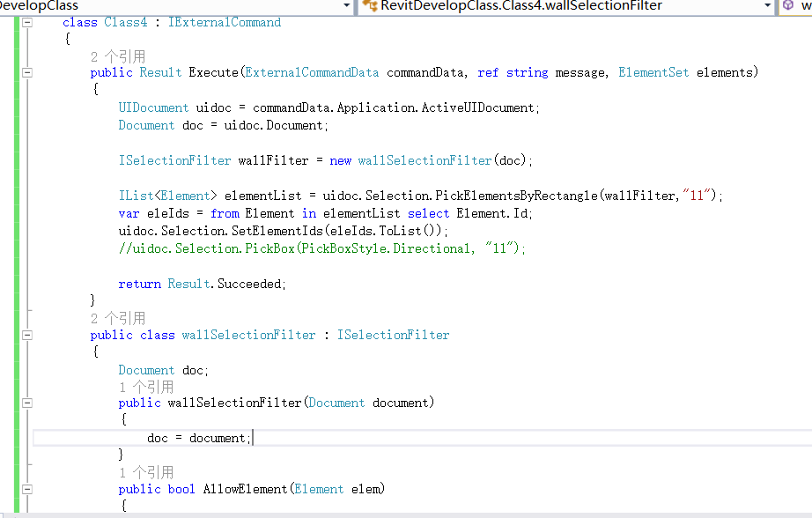This screenshot has width=812, height=518.
Task: Collapse the Execute method outline block
Action: pyautogui.click(x=27, y=72)
